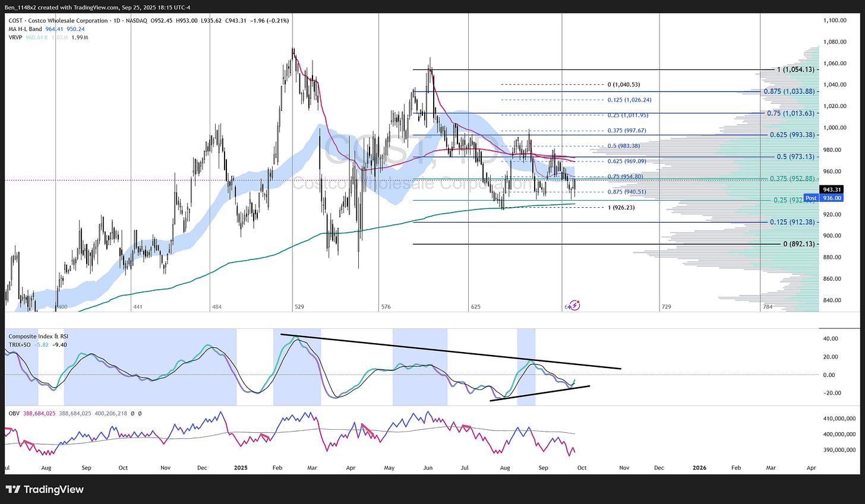Viewport: 865px width, 504px height.
Task: Click the 410,000,000 OBV axis value
Action: (839, 419)
